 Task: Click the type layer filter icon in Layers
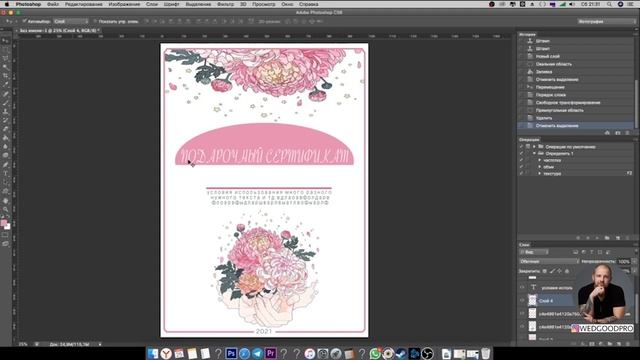[591, 252]
